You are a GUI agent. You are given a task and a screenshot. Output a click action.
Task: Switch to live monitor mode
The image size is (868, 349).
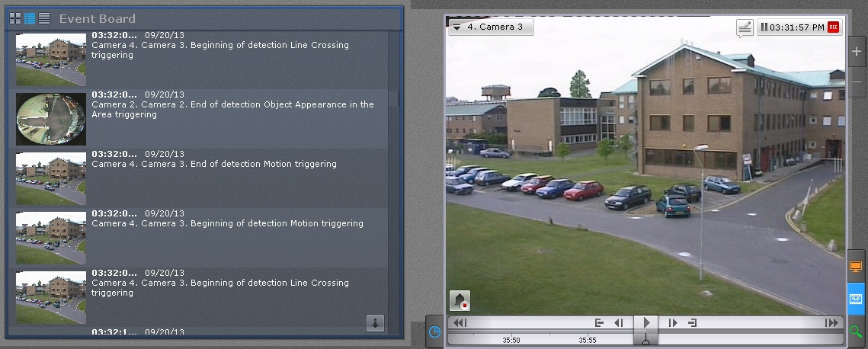click(x=856, y=266)
